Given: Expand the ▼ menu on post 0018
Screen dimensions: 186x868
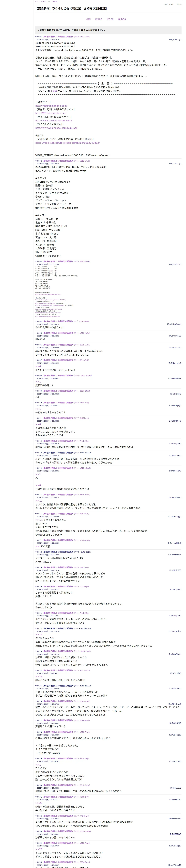Looking at the screenshot, I should 36,552.
